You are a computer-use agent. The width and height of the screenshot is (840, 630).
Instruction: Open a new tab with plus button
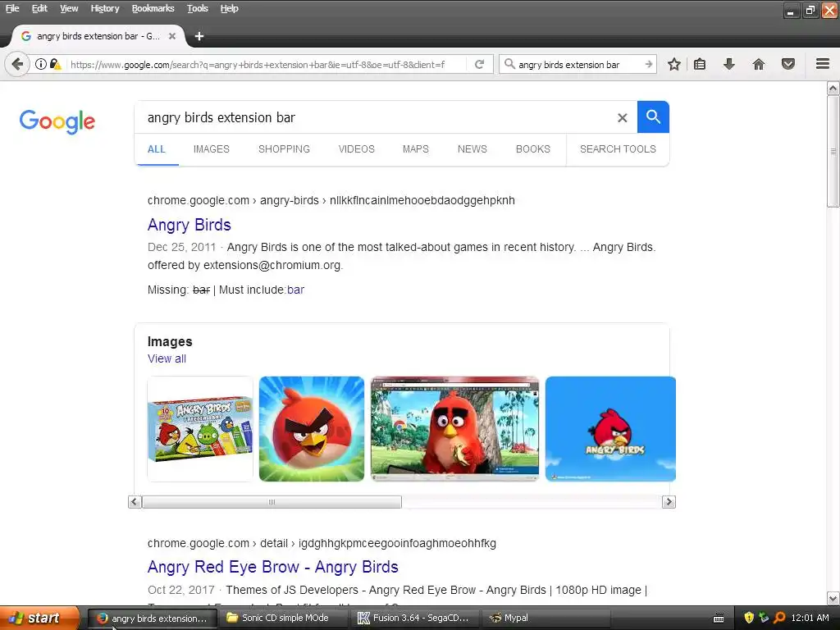click(199, 36)
